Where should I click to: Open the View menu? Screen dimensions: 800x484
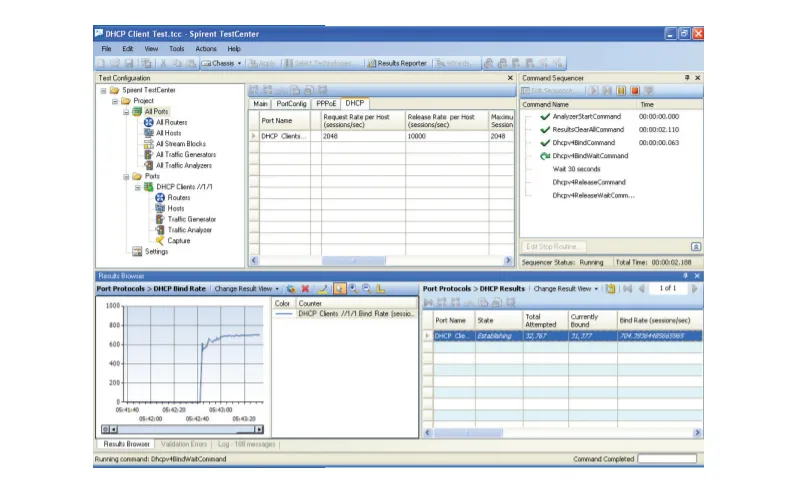(151, 49)
